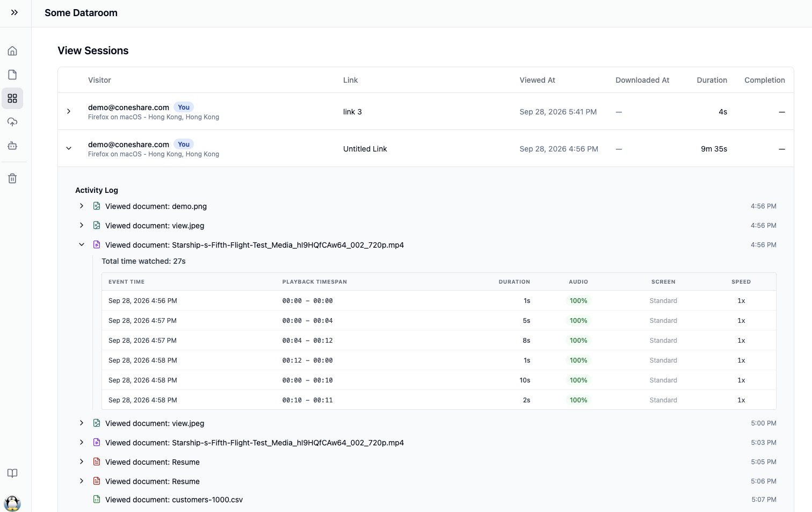Expand the view.jpeg entry from 5:00 PM

[82, 423]
